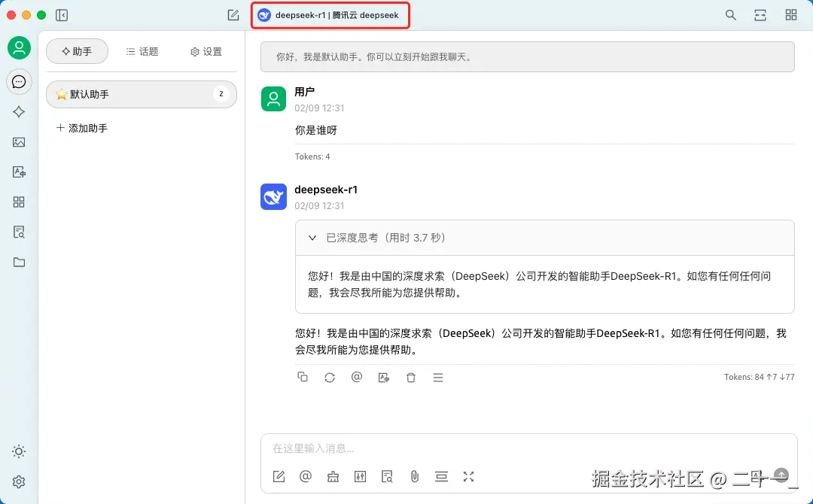Viewport: 813px width, 504px height.
Task: Click the deepseek-r1 name heading in chat
Action: [326, 190]
